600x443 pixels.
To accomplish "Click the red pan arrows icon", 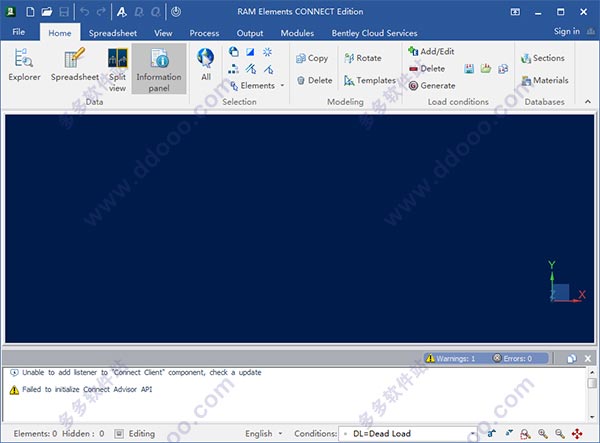I will (577, 433).
